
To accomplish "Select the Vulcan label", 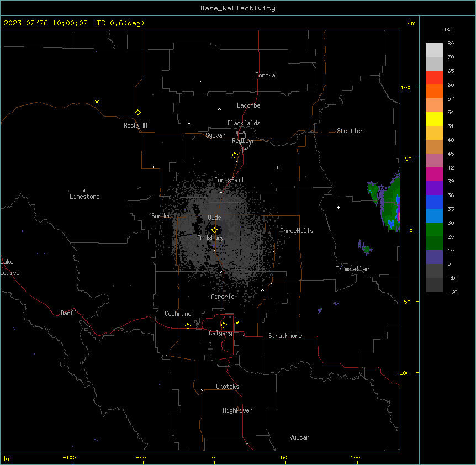I will pyautogui.click(x=299, y=437).
